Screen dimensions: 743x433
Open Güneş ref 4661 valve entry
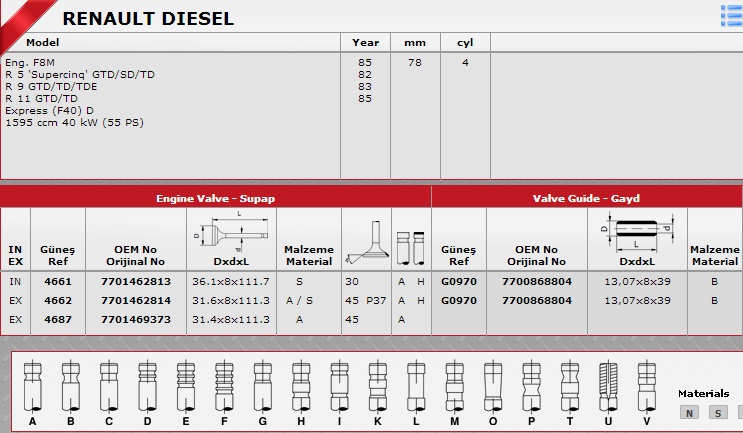(x=58, y=281)
